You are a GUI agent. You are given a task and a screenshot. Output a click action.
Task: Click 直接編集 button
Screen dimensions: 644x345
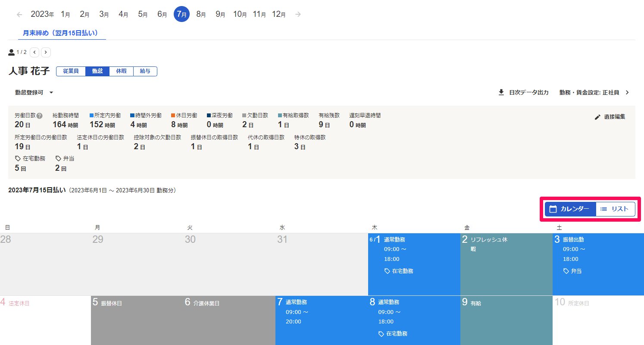coord(610,117)
